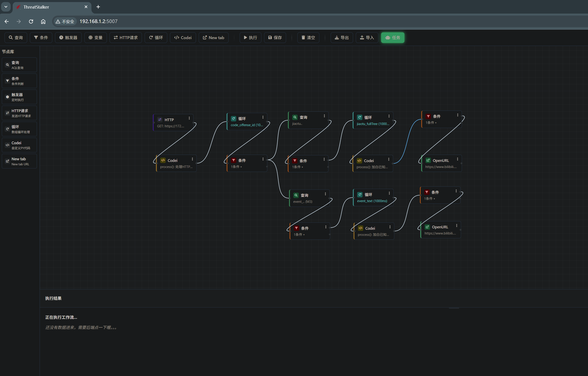This screenshot has height=376, width=588.
Task: Add a 触发器 node from the toolbar
Action: click(x=68, y=38)
